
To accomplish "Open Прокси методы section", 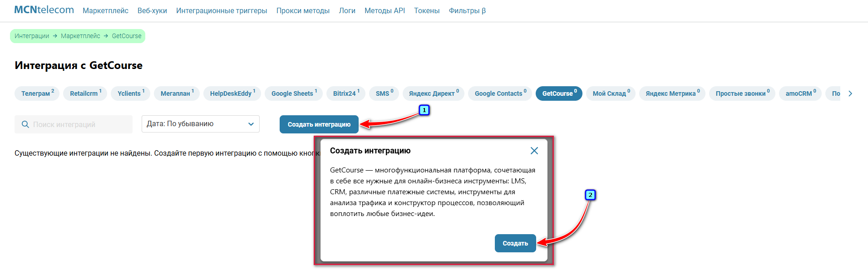I will click(303, 10).
